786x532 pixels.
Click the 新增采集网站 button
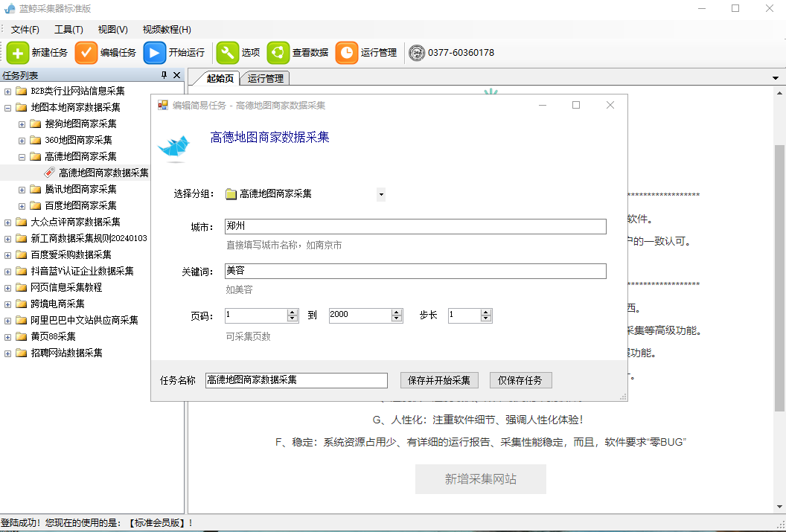click(480, 479)
